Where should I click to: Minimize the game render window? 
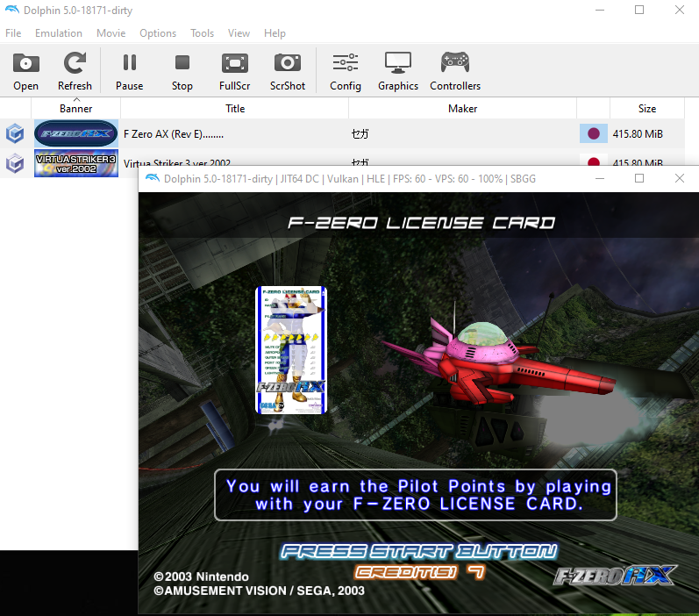[x=600, y=178]
